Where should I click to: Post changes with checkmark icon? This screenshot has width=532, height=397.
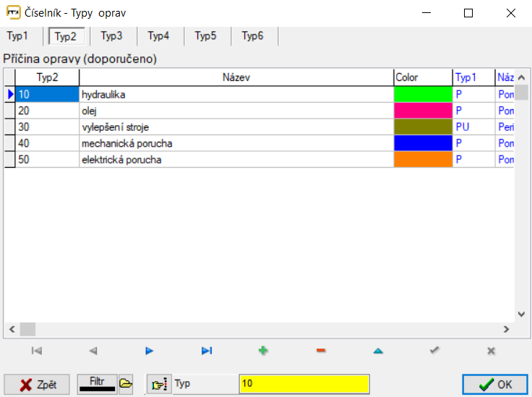click(x=434, y=350)
